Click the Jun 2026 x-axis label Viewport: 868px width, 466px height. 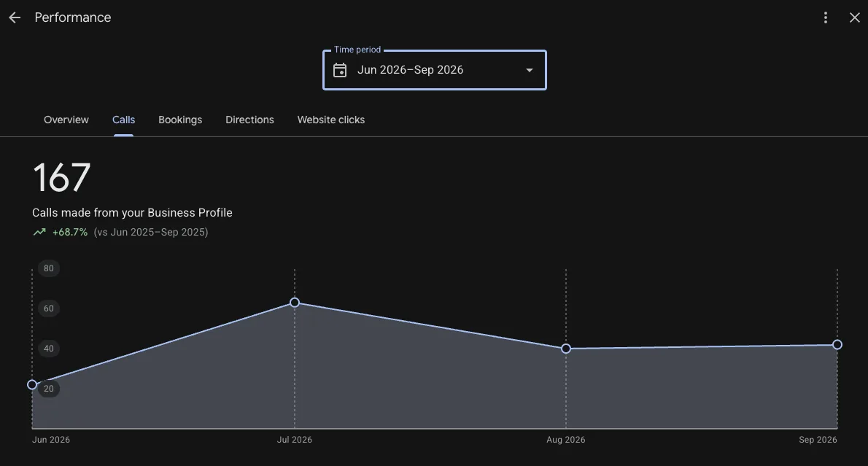coord(51,440)
